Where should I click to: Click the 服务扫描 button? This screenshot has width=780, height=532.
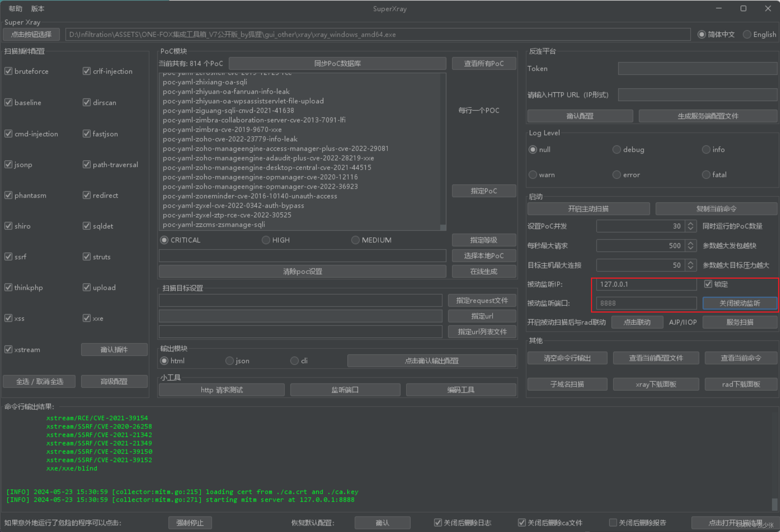740,322
